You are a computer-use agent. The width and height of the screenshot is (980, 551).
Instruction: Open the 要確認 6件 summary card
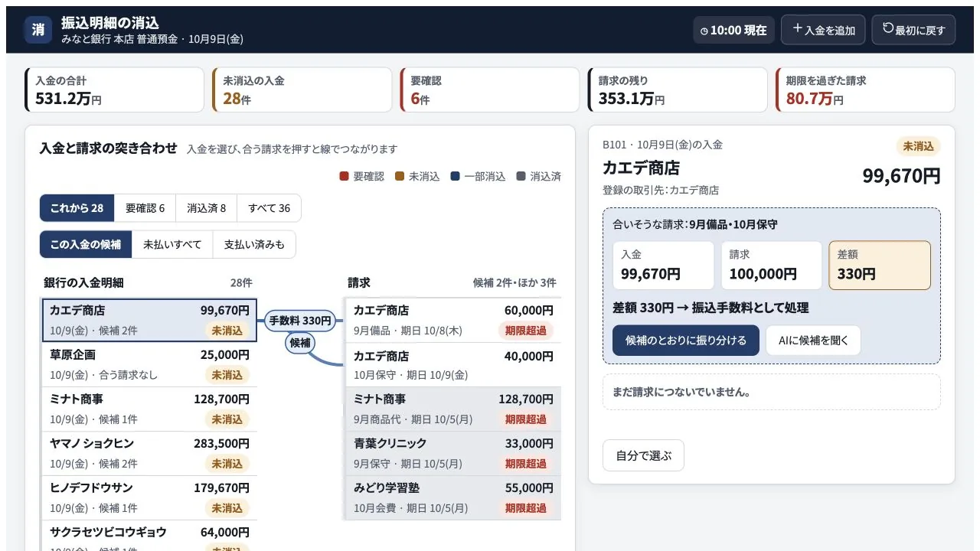click(x=490, y=90)
